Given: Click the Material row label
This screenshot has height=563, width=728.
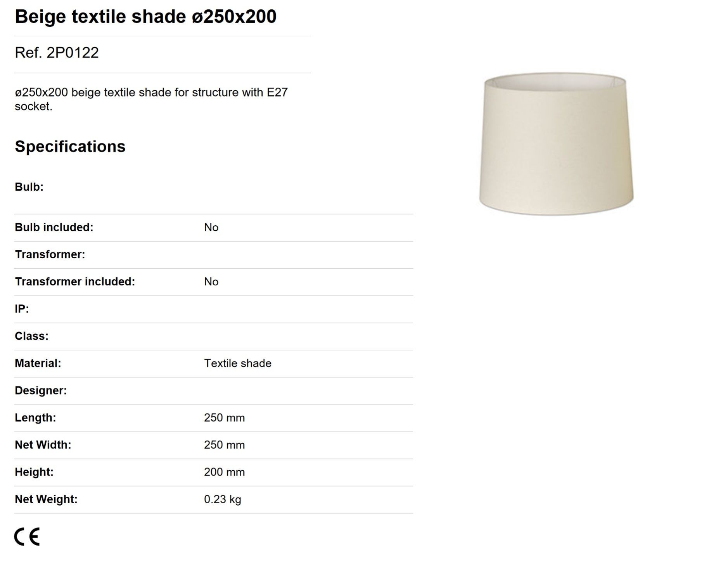Looking at the screenshot, I should 38,363.
